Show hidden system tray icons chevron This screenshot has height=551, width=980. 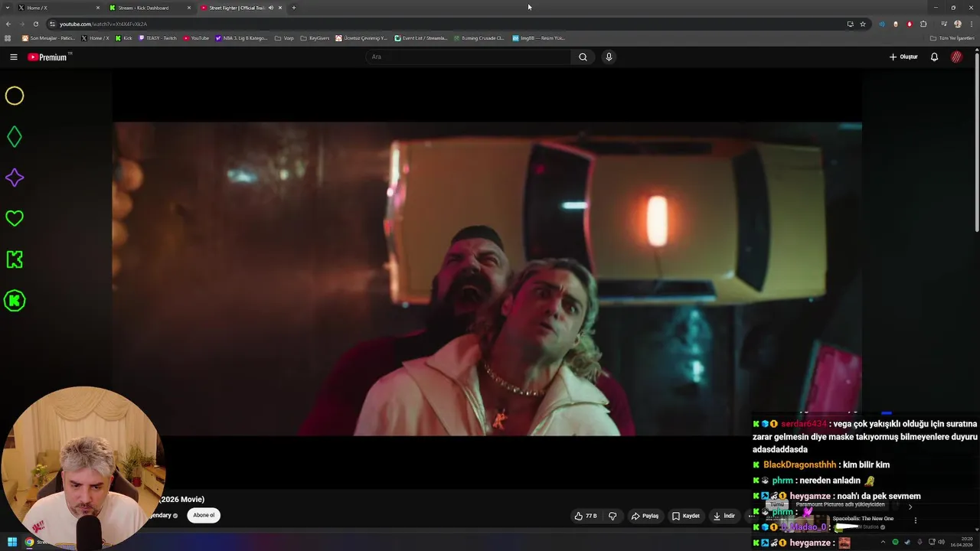(883, 542)
